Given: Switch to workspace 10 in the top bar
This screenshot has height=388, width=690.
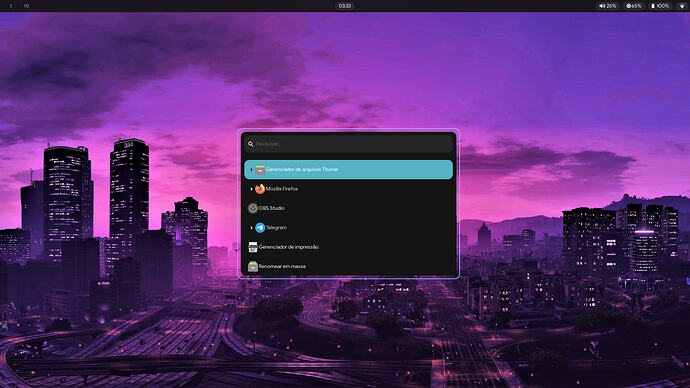Looking at the screenshot, I should [26, 6].
